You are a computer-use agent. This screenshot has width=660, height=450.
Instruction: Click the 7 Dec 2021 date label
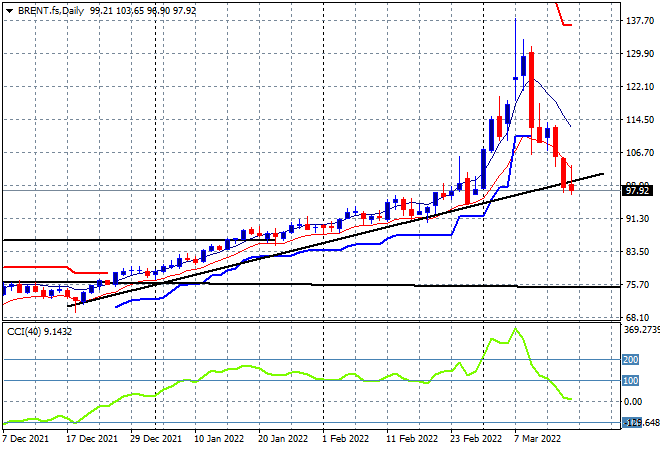(27, 438)
